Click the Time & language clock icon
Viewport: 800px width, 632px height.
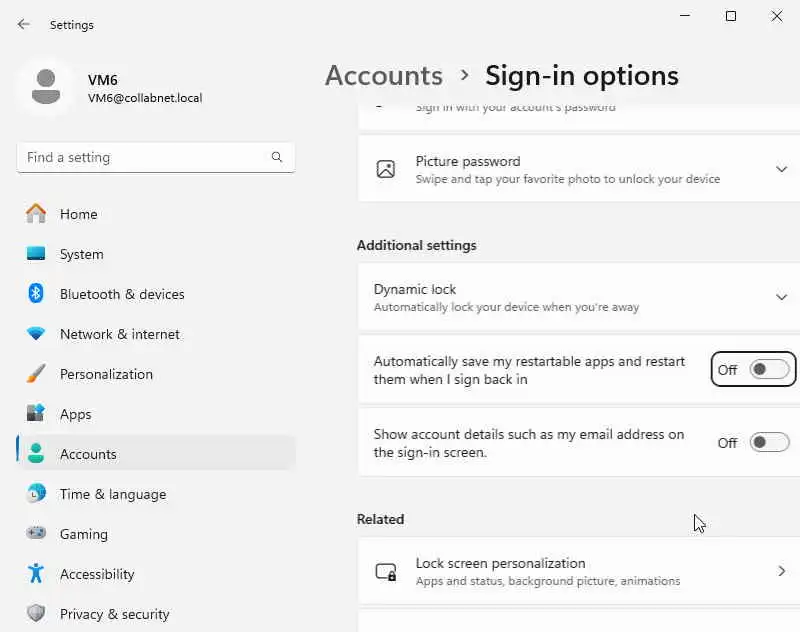36,494
